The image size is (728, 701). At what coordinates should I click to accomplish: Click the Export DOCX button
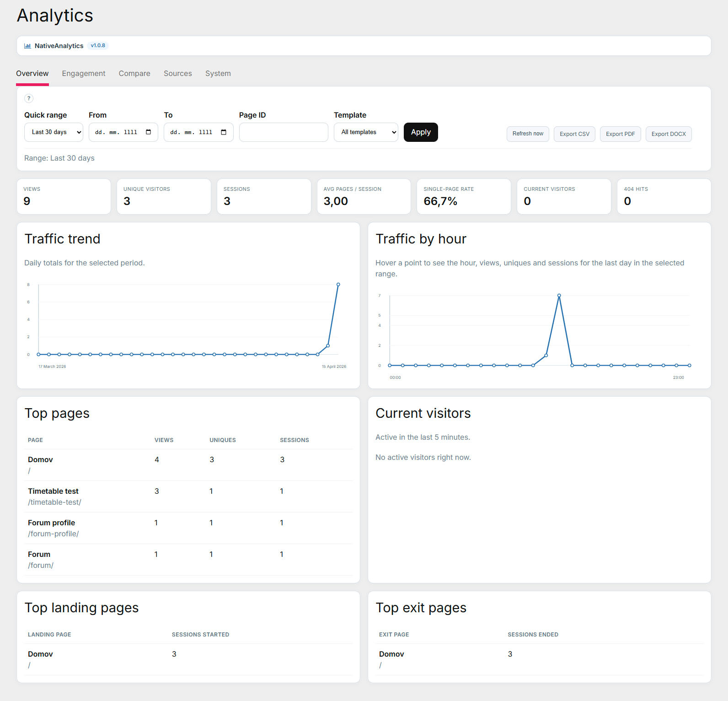pos(669,134)
